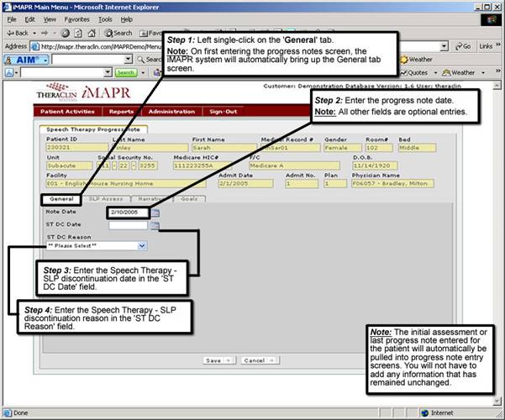Open the File menu
This screenshot has width=505, height=420.
pos(12,19)
